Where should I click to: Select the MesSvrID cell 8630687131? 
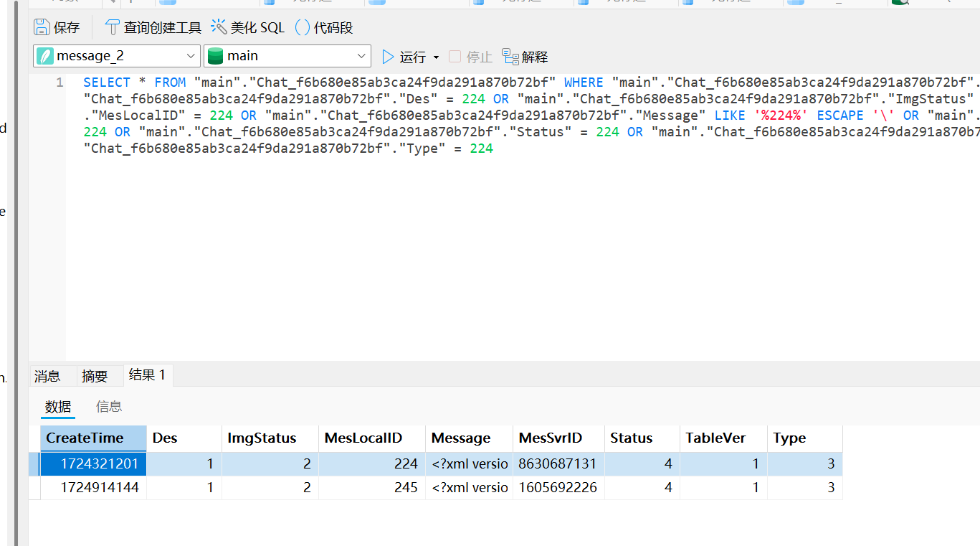(x=558, y=464)
